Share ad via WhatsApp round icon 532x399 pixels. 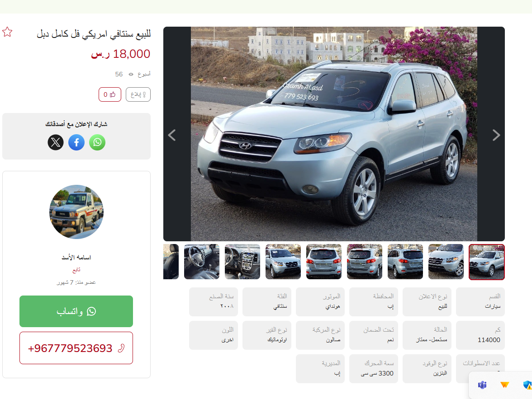click(x=97, y=142)
